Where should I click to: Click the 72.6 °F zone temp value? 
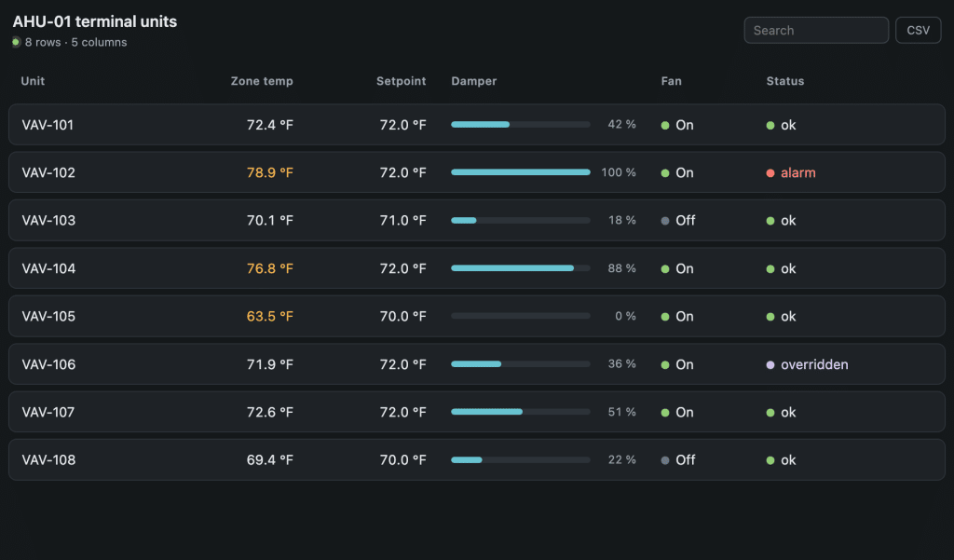point(269,412)
